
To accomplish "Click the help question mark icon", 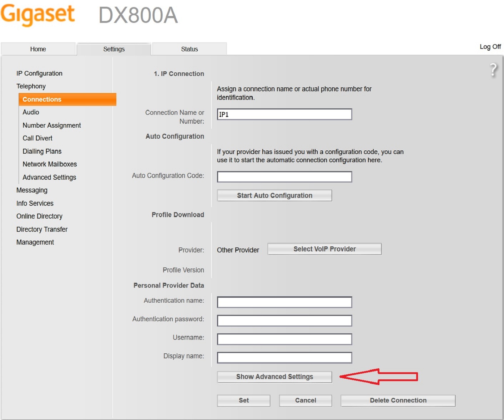I will (x=493, y=70).
